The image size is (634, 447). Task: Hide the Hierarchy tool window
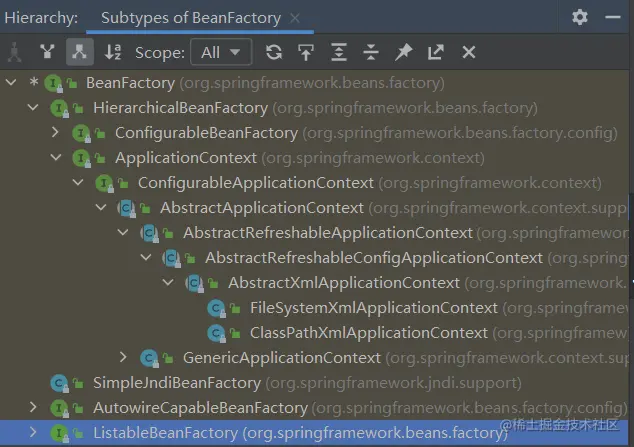click(613, 17)
